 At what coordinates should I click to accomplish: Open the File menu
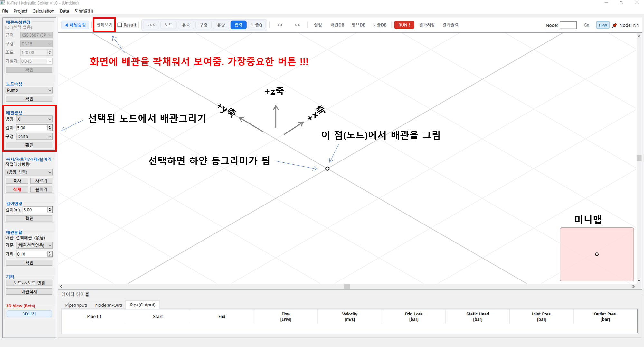5,11
